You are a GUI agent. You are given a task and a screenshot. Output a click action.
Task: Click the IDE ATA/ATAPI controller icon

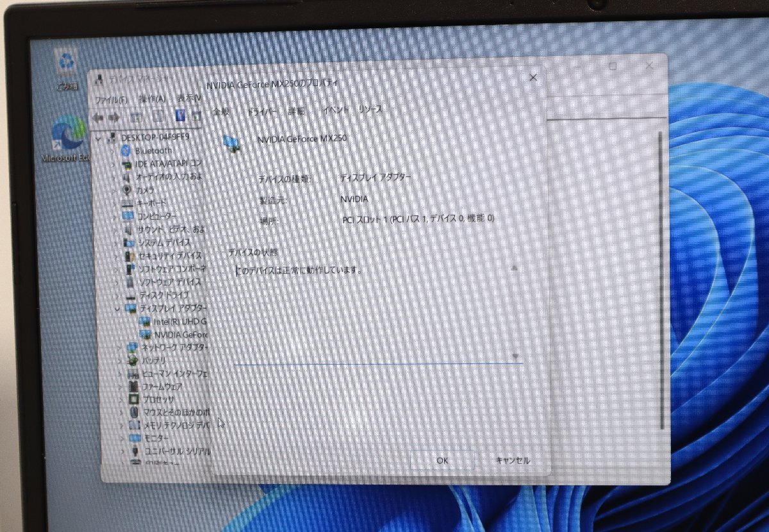coord(126,164)
